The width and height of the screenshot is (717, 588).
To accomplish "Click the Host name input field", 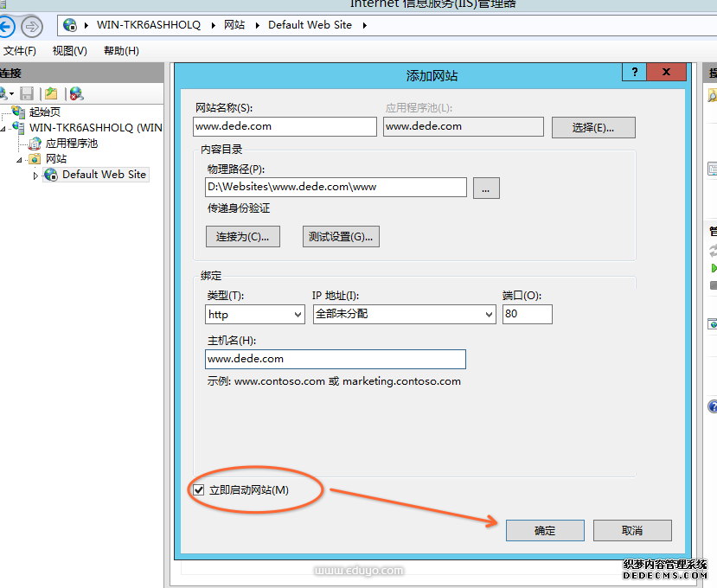I will (336, 359).
